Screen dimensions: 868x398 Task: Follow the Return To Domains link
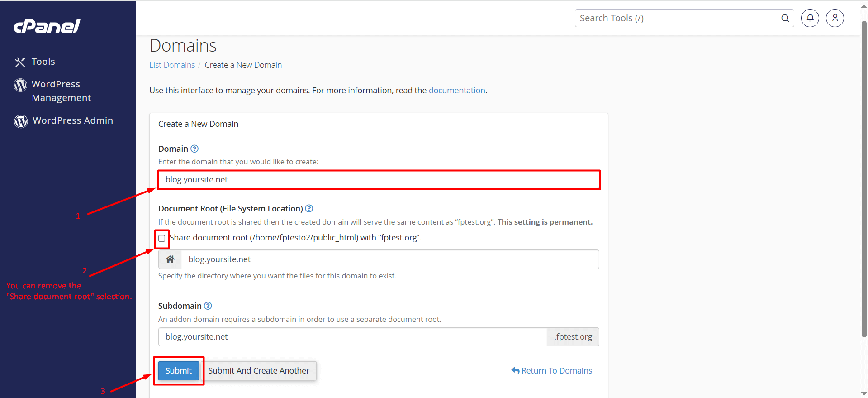[x=552, y=371]
